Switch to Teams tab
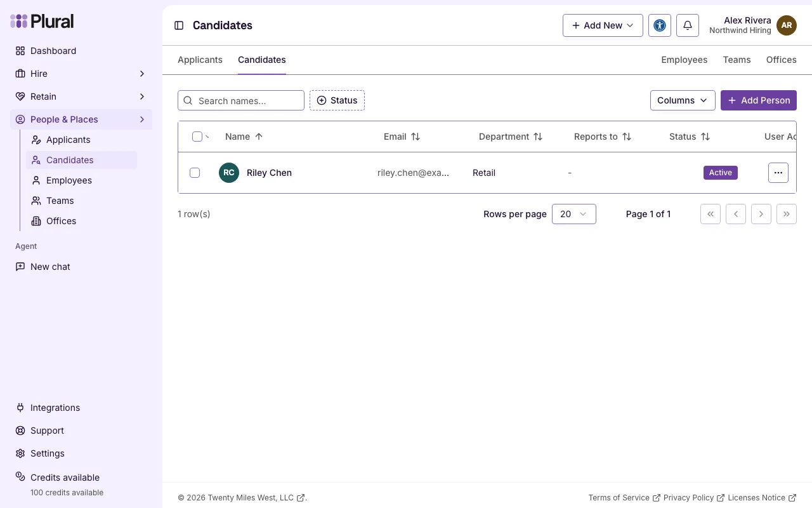This screenshot has width=812, height=508. point(737,60)
